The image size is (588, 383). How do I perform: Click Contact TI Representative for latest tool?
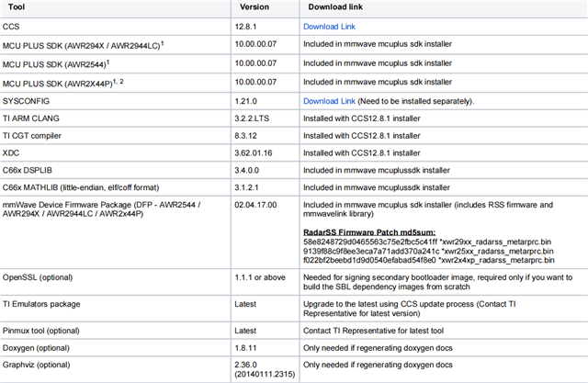[374, 331]
